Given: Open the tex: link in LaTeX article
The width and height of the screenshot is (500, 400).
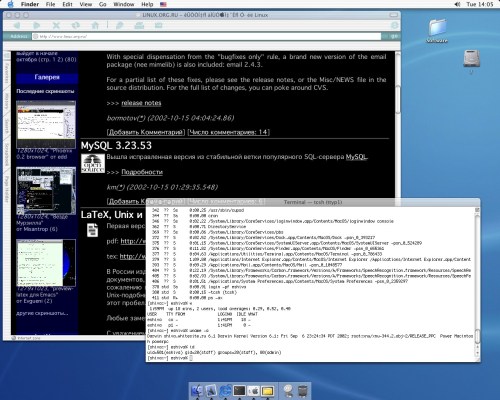Looking at the screenshot, I should click(x=133, y=256).
